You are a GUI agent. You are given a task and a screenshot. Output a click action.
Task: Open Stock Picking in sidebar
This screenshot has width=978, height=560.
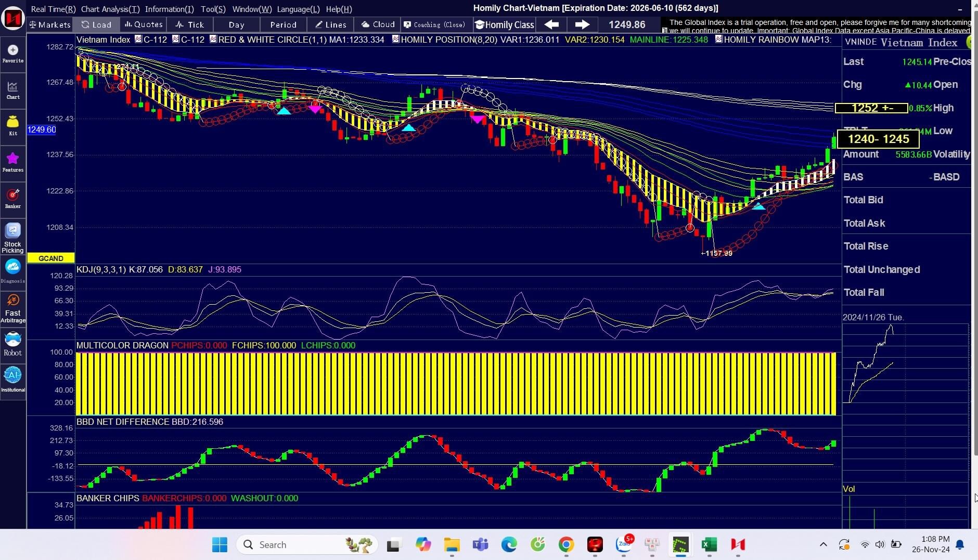pos(12,238)
